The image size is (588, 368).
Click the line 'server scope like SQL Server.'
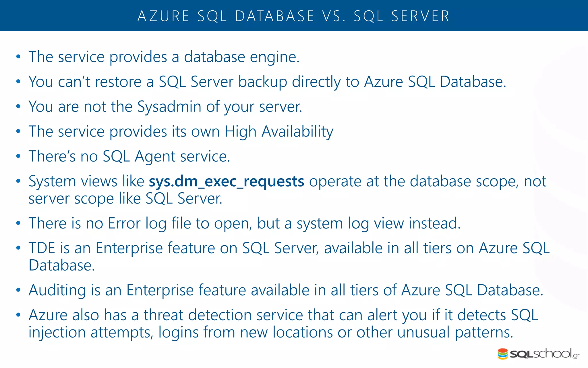(x=125, y=199)
